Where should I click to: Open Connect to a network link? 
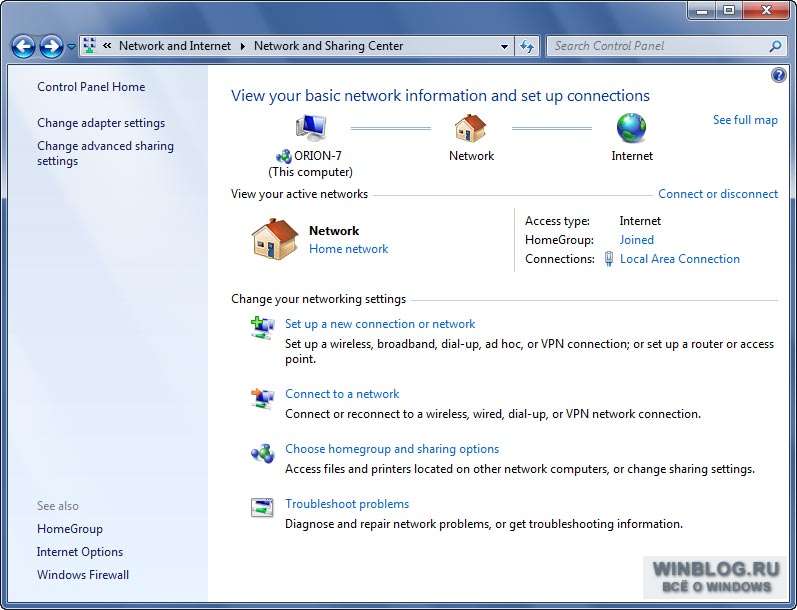coord(342,394)
